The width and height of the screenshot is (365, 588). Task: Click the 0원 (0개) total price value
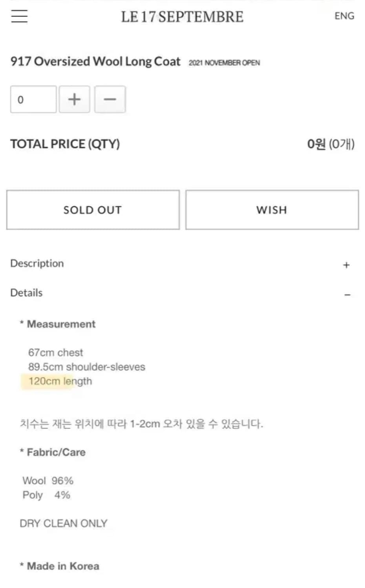point(330,144)
